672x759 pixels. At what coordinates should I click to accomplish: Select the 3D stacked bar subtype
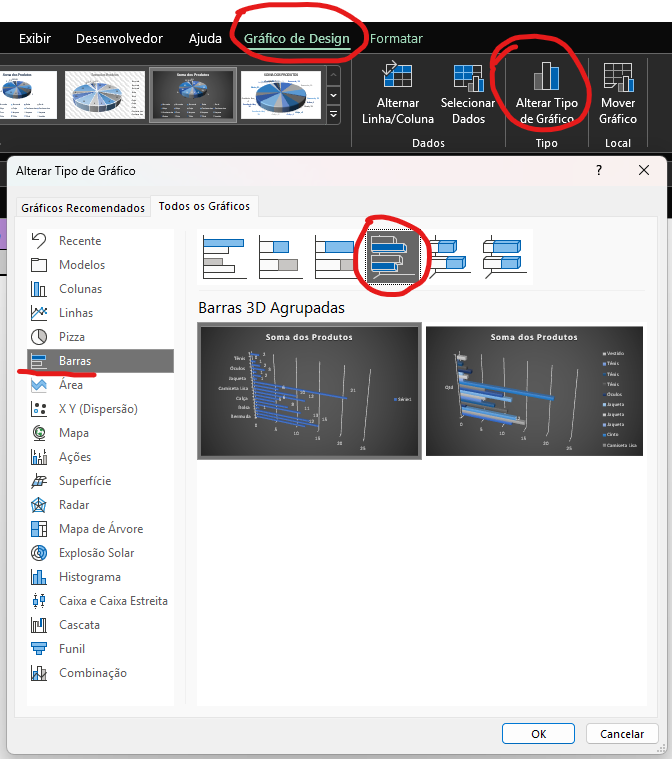tap(449, 257)
